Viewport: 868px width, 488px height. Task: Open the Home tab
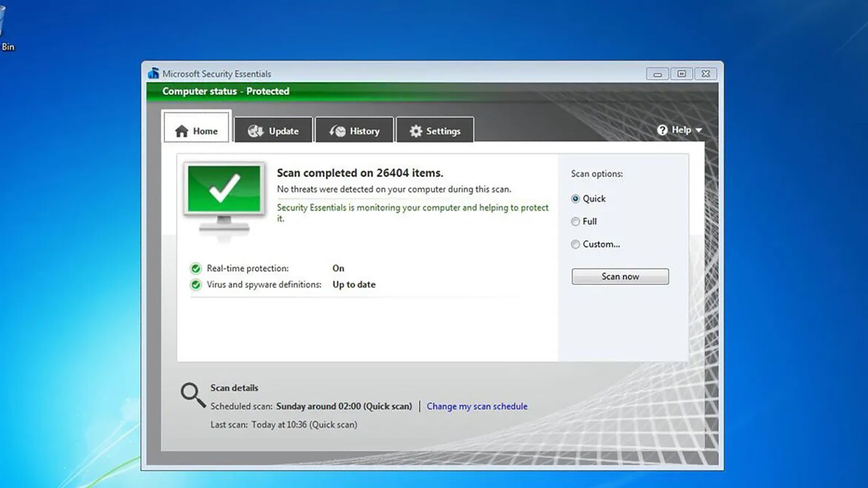tap(196, 127)
